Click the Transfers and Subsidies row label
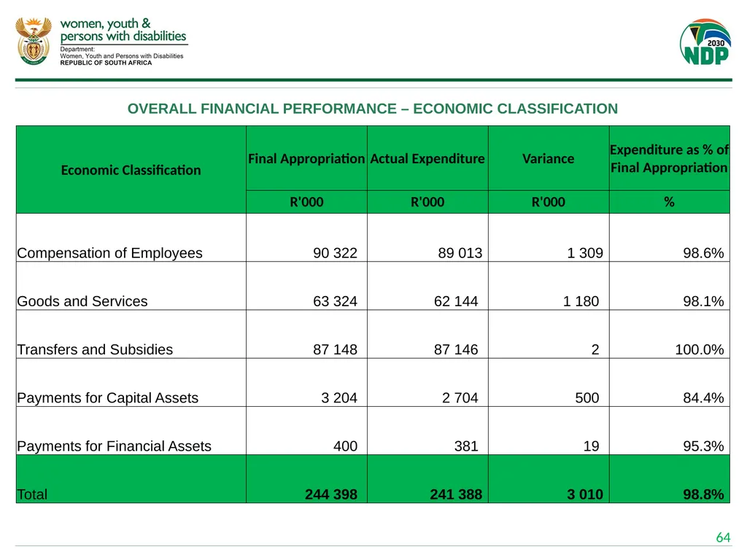747x560 pixels. pyautogui.click(x=95, y=349)
